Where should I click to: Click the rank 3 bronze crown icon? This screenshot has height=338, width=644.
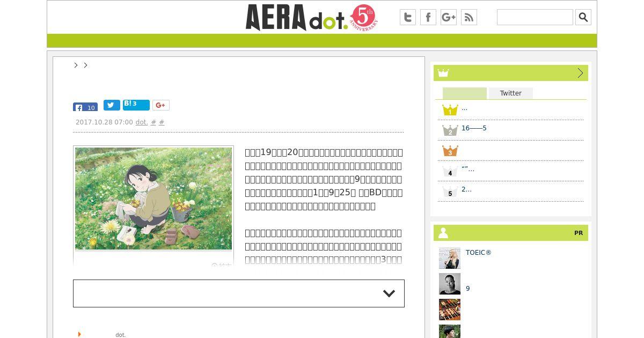[450, 151]
